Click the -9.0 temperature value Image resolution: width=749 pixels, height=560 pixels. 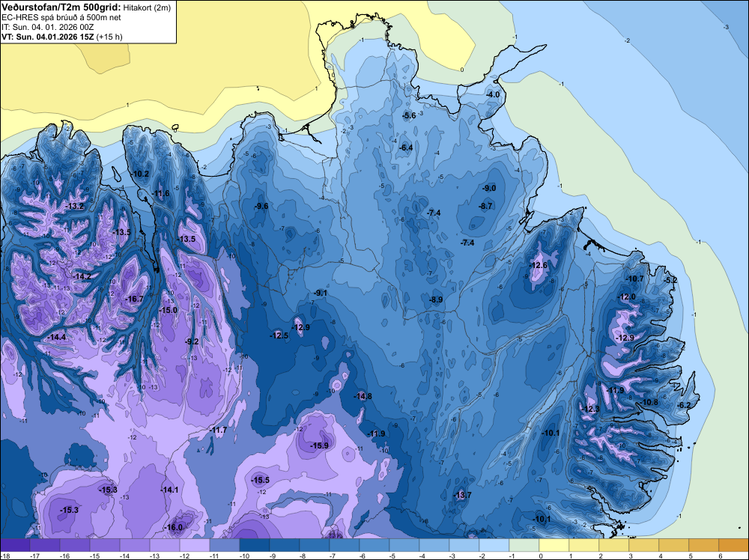(x=488, y=188)
